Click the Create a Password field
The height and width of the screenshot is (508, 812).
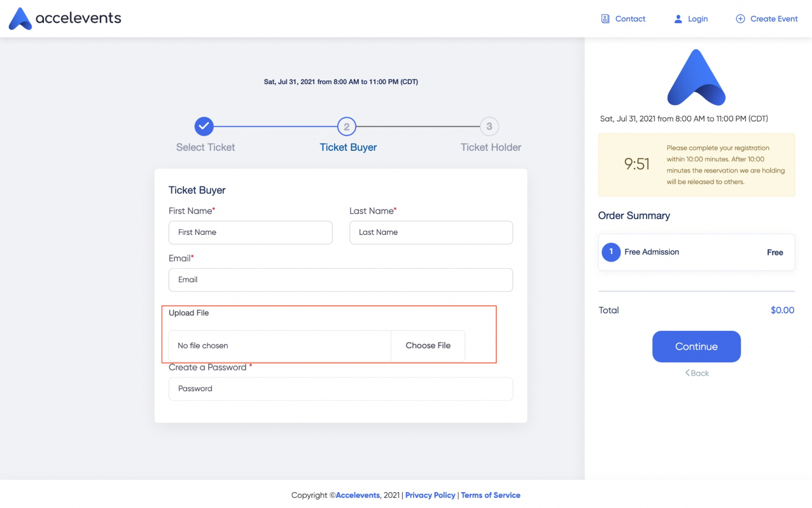click(x=340, y=389)
